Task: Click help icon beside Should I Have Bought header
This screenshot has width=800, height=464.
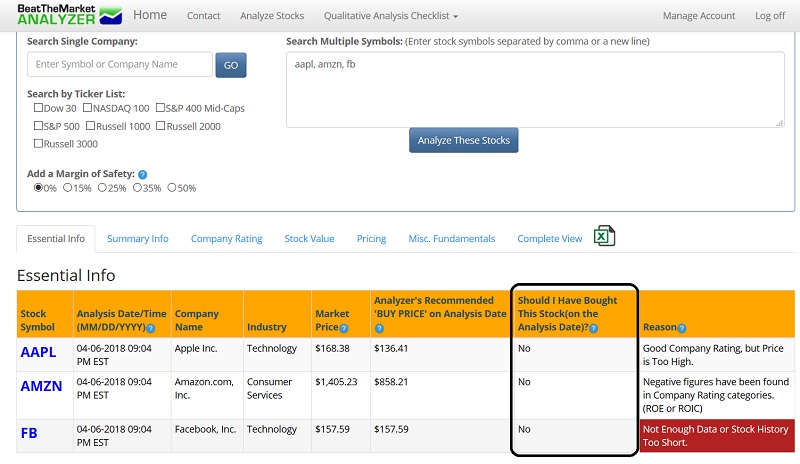Action: (x=593, y=328)
